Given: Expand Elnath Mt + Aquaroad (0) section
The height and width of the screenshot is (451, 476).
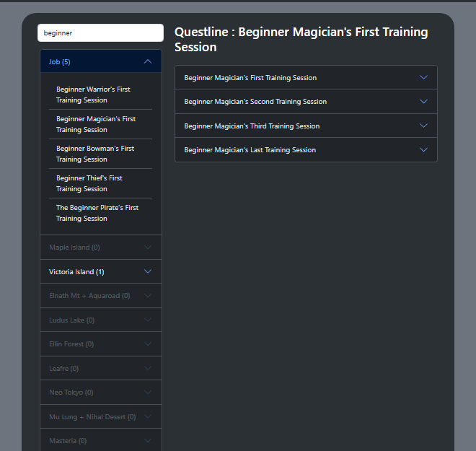Looking at the screenshot, I should 101,296.
